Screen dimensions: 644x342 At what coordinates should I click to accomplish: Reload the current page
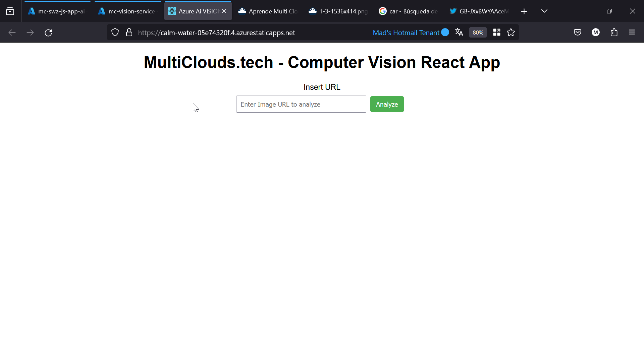(x=48, y=33)
